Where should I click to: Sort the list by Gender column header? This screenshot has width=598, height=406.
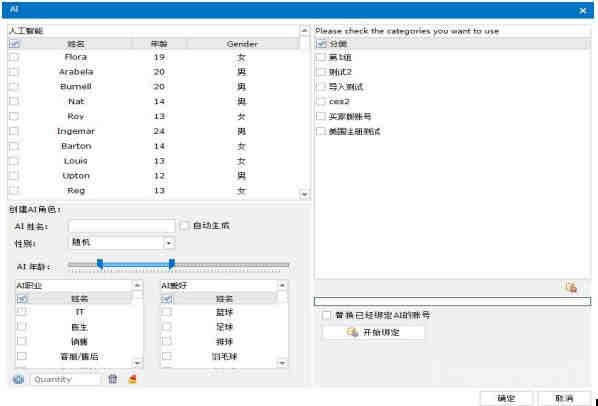242,44
